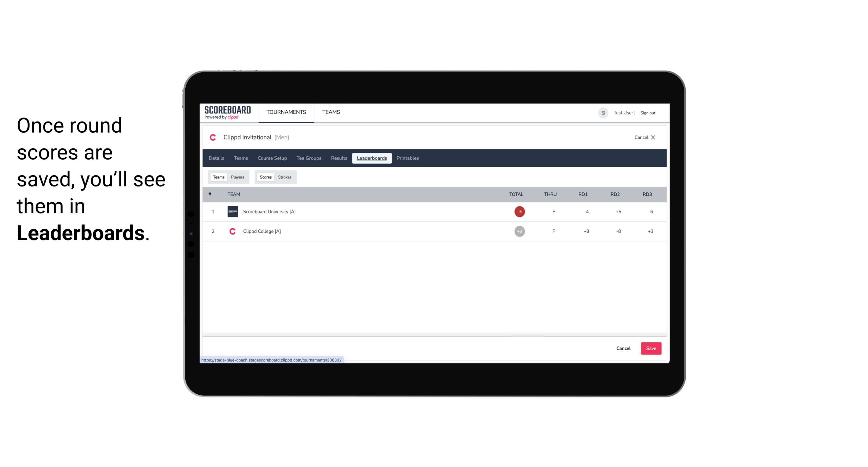The image size is (868, 467).
Task: Click the Save button
Action: tap(650, 348)
